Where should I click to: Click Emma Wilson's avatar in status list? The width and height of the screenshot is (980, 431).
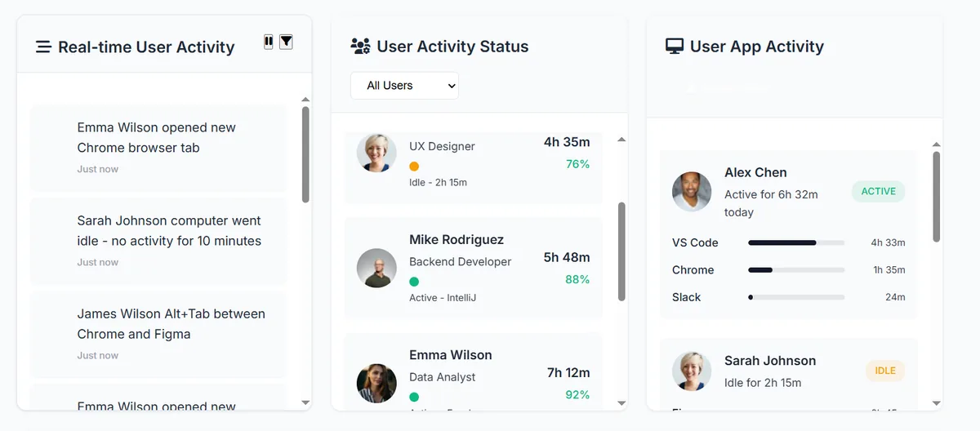pos(376,383)
